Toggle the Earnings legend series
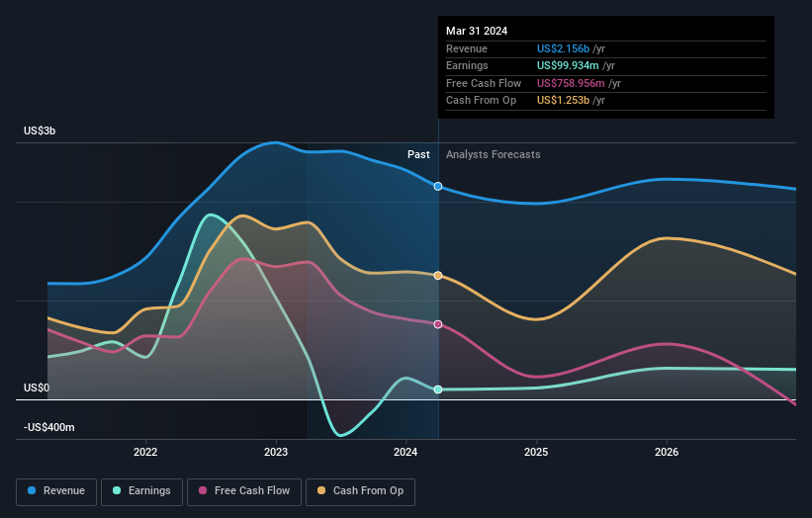The height and width of the screenshot is (518, 812). click(x=141, y=491)
